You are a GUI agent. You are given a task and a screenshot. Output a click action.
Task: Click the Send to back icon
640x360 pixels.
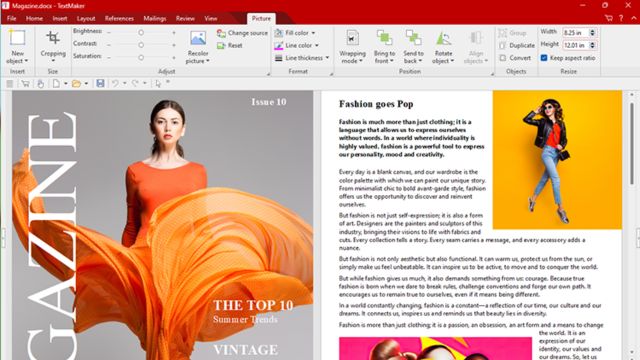point(413,38)
